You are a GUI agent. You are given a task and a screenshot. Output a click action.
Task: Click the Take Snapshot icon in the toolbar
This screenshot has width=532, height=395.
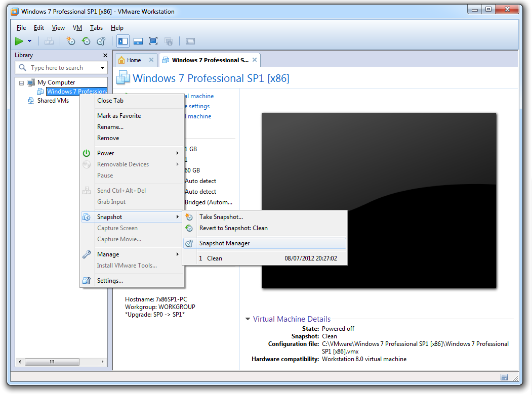coord(71,41)
